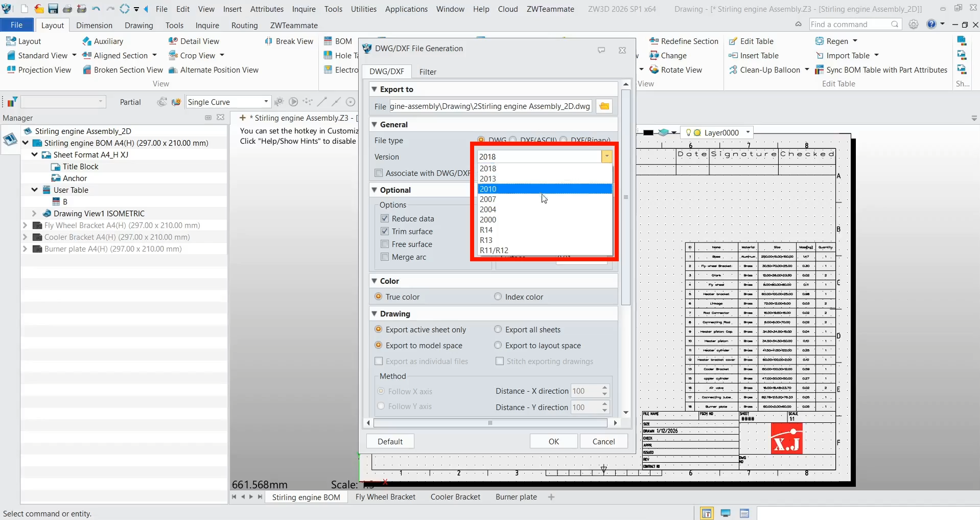Check the Stitch exporting drawings option
Viewport: 980px width, 520px height.
coord(499,361)
